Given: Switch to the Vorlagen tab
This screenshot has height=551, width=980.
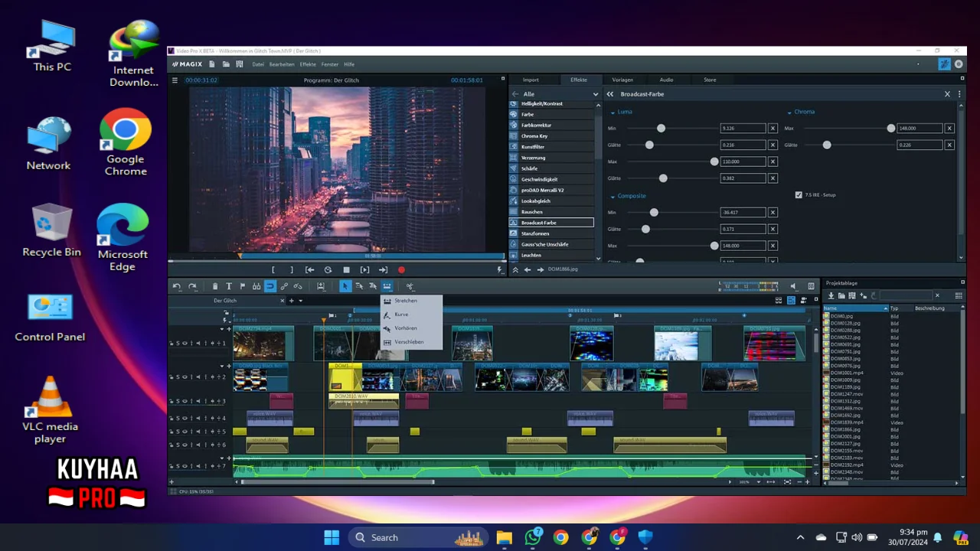Looking at the screenshot, I should click(622, 80).
